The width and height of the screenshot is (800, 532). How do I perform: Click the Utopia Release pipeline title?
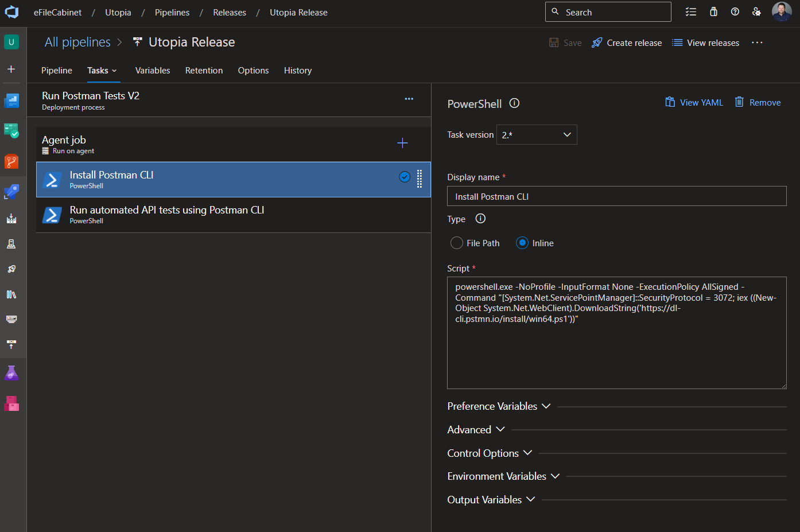pos(192,42)
